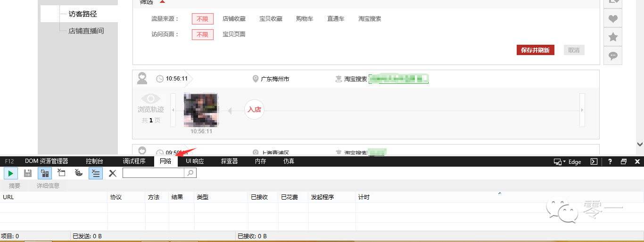Screen dimensions: 644x242
Task: Click the 入店 circle marker
Action: point(254,109)
